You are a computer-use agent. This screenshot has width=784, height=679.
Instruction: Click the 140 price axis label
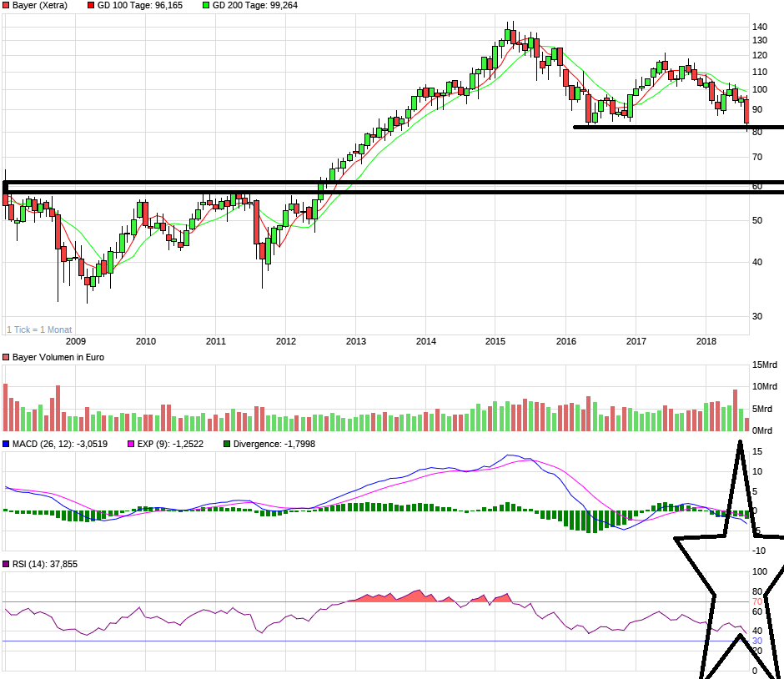point(760,27)
